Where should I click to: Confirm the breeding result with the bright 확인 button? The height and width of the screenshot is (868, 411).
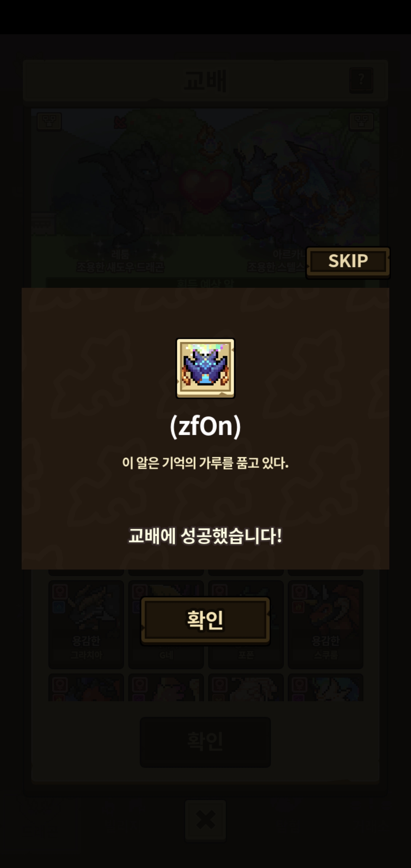pyautogui.click(x=205, y=620)
